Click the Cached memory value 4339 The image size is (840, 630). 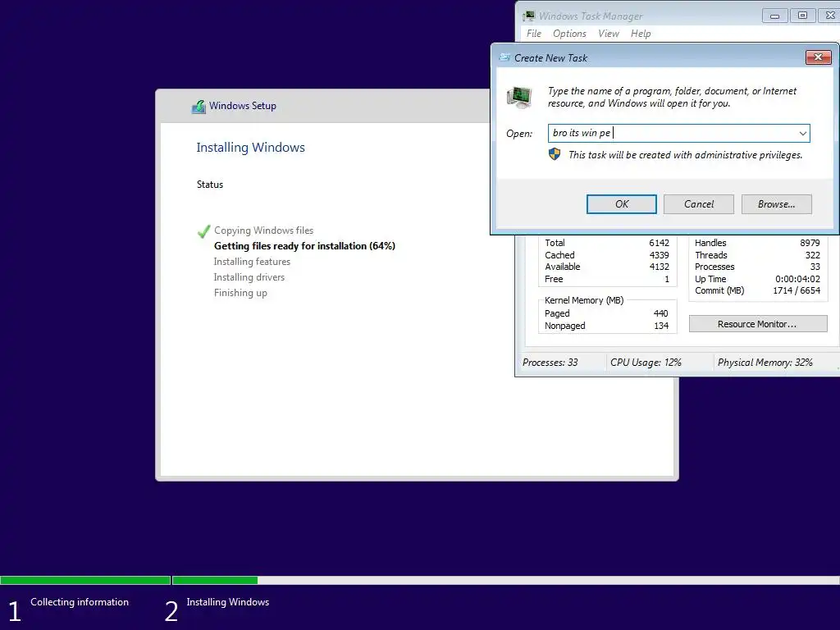[x=659, y=255]
